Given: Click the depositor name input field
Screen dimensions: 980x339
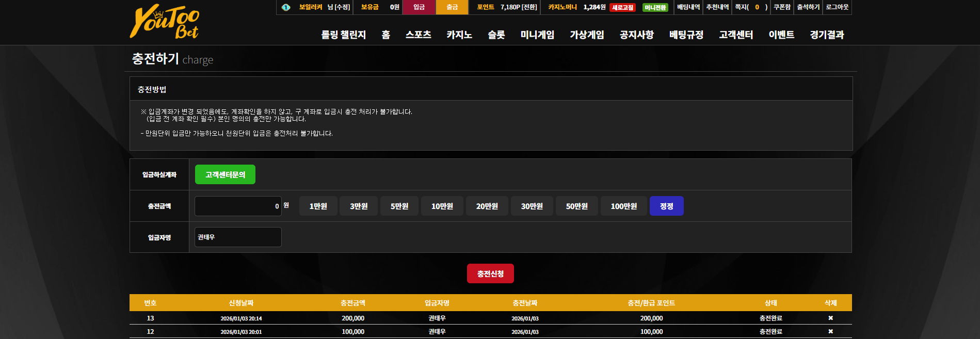Looking at the screenshot, I should (238, 237).
